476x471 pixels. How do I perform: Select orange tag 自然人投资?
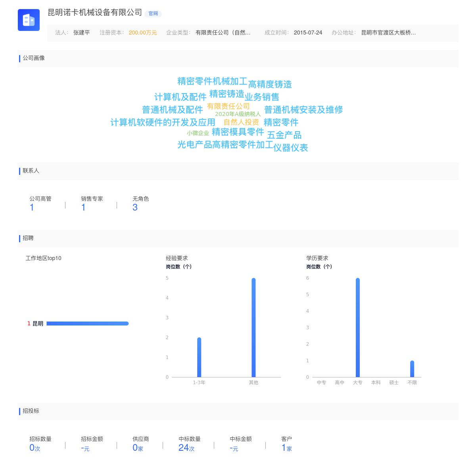click(x=241, y=122)
